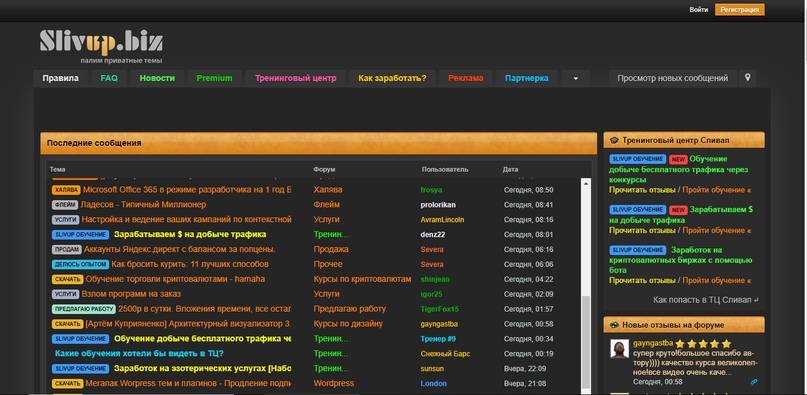Click ХАЛЯВА tag on Microsoft Office 365 row
This screenshot has width=807, height=395.
coord(66,190)
